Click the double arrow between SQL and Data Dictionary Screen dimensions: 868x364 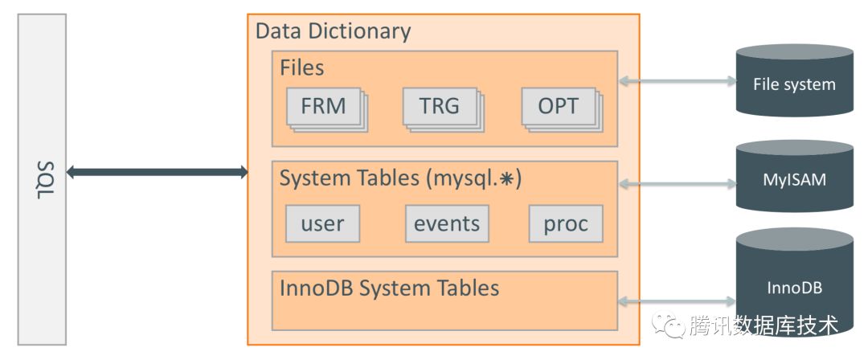(158, 172)
